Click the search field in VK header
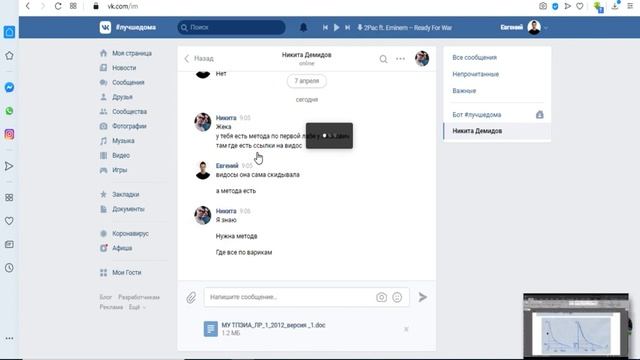The width and height of the screenshot is (640, 360). tap(231, 27)
